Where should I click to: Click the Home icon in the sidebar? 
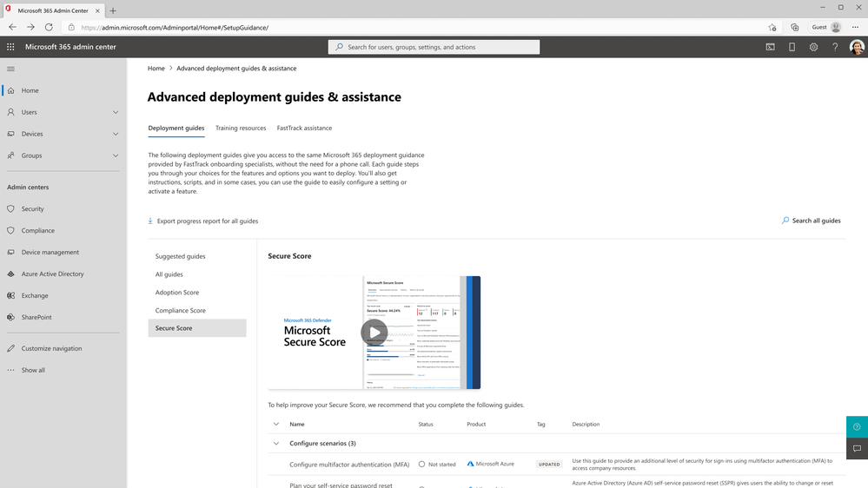click(10, 90)
